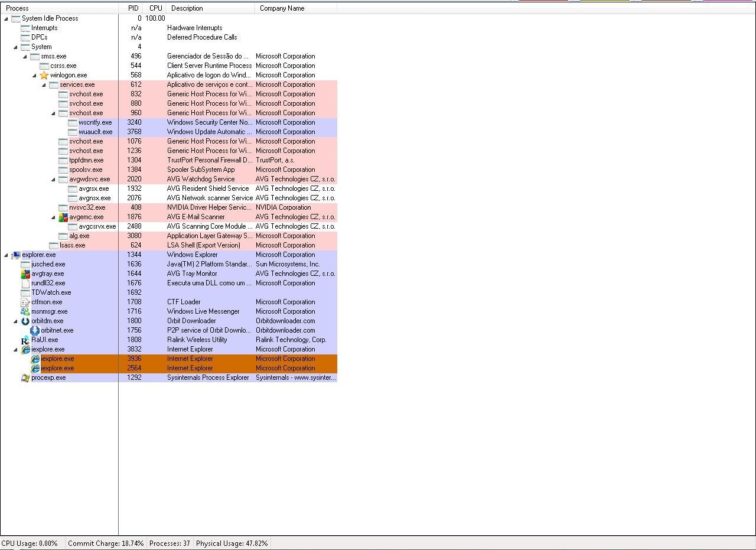Click the System Idle Process icon

(x=16, y=18)
